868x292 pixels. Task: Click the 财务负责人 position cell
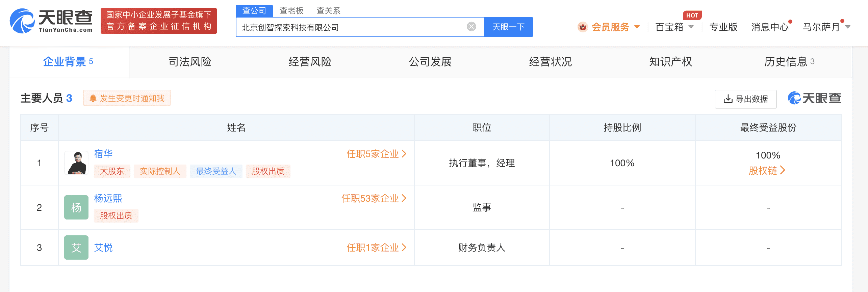(482, 247)
